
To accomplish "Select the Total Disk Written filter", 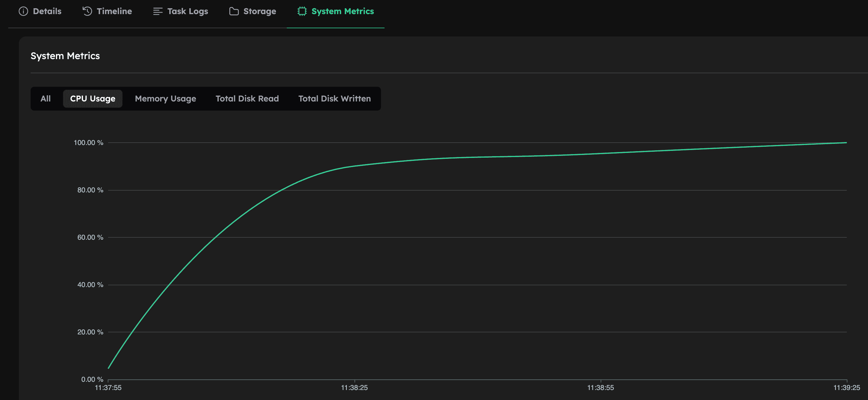I will 334,98.
